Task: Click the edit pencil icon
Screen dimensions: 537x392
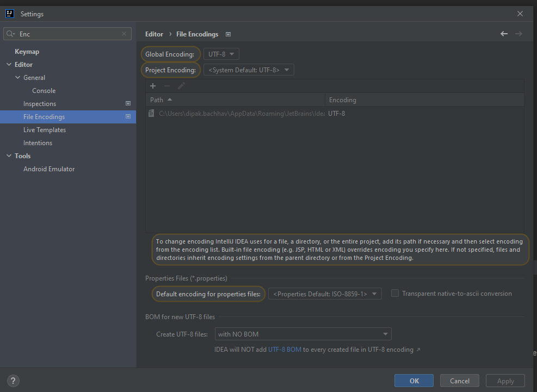Action: point(182,86)
